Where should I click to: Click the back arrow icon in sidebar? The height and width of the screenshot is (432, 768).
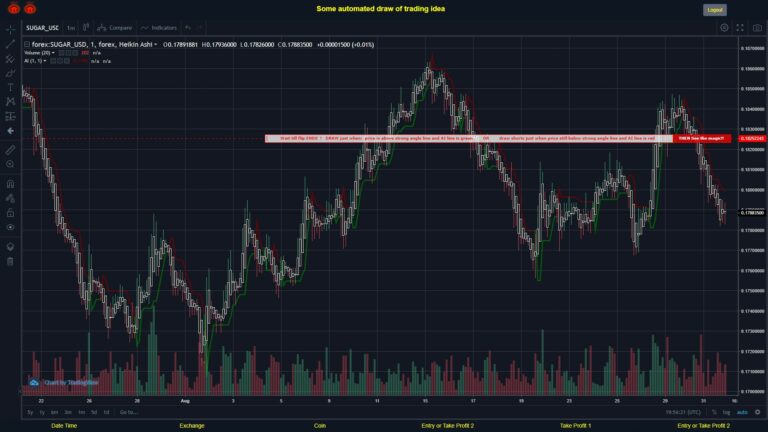[x=10, y=131]
